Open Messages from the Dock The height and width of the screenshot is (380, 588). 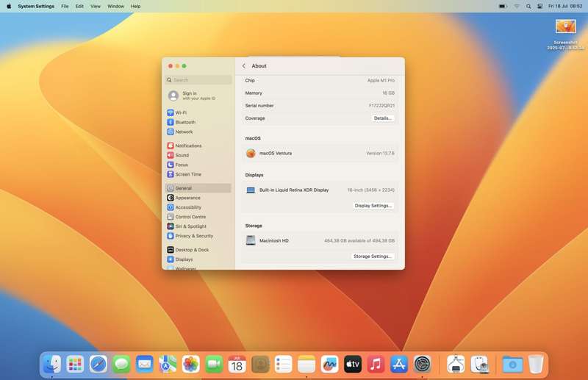121,364
